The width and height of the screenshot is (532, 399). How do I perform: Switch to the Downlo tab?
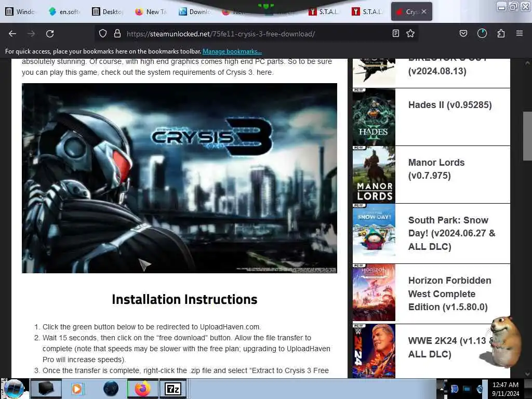(x=194, y=11)
